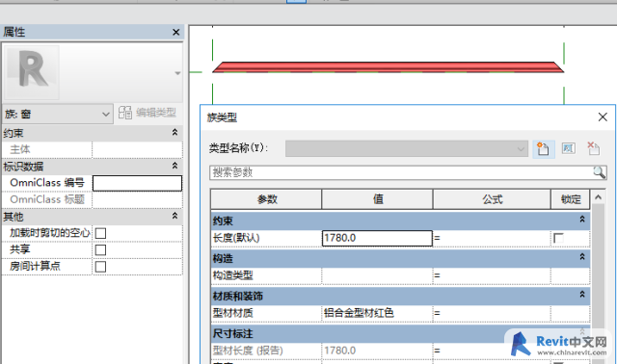Click the 长度(默认) parameter name
The width and height of the screenshot is (617, 364).
tap(236, 238)
